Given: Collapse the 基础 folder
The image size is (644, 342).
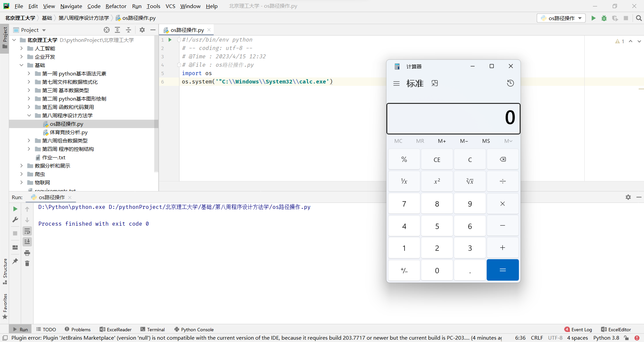Looking at the screenshot, I should [21, 65].
